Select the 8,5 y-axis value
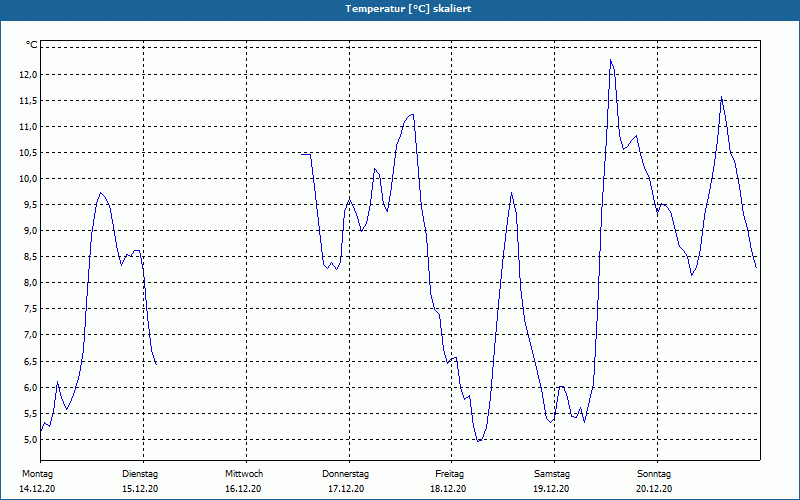 (30, 257)
